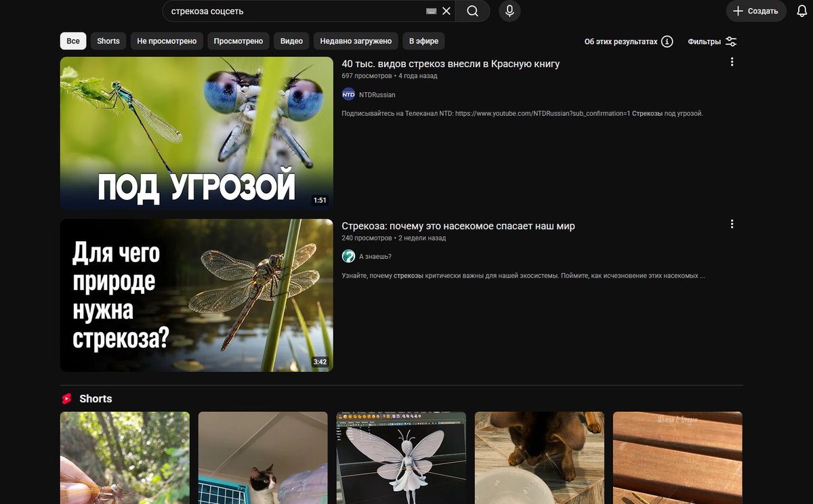The height and width of the screenshot is (504, 813).
Task: Select the В эфире filter chip
Action: (423, 41)
